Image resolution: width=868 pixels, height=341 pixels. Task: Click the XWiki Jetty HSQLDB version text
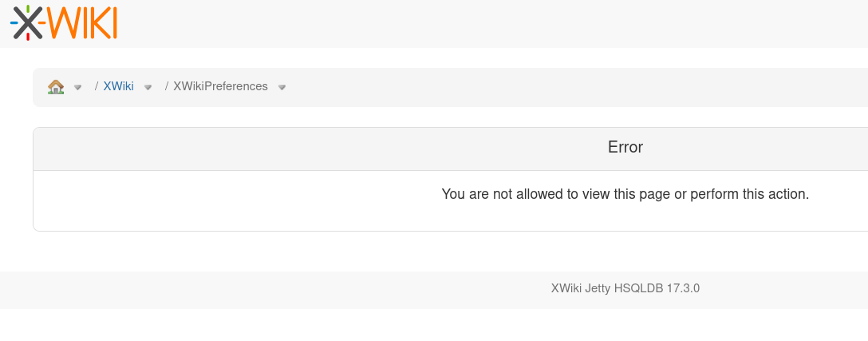[625, 288]
